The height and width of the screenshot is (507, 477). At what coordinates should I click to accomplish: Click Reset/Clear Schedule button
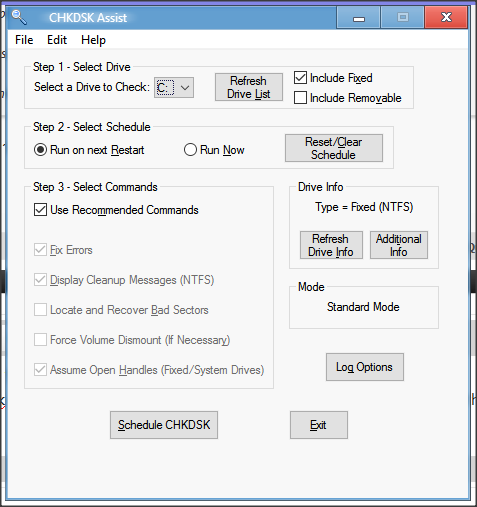pyautogui.click(x=334, y=148)
